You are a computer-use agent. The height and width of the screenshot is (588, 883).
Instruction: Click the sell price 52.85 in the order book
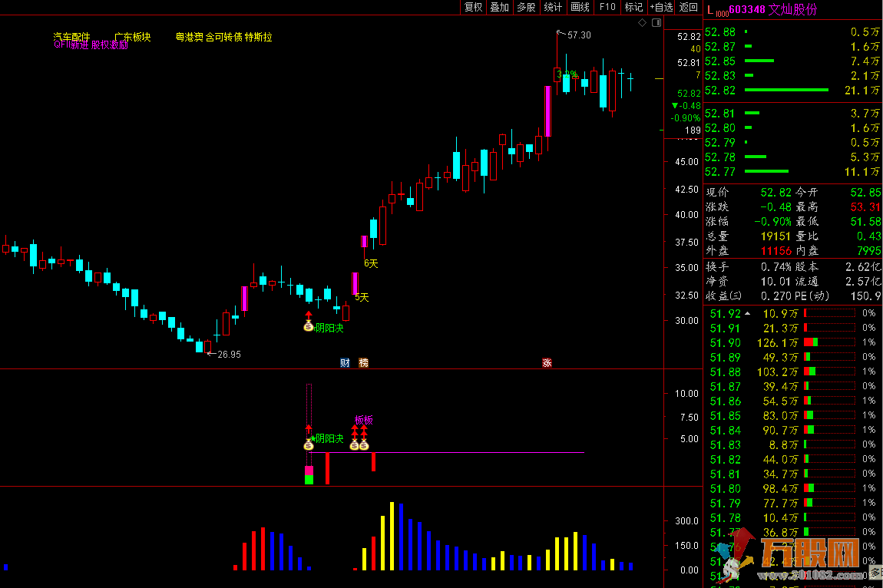point(720,61)
